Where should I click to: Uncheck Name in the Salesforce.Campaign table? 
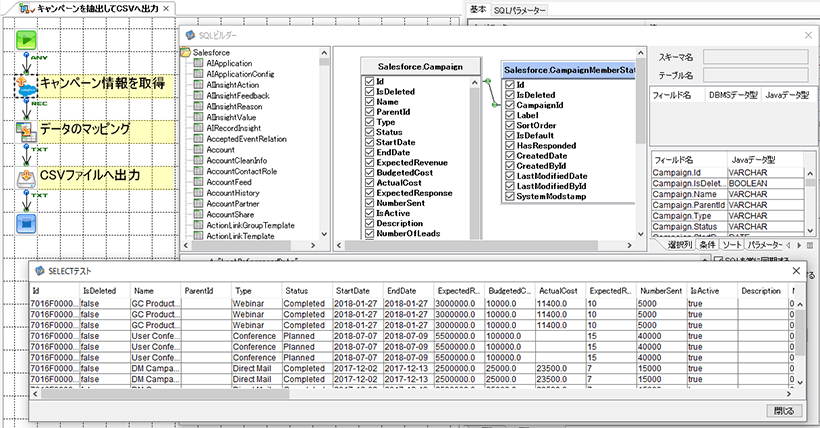pos(370,102)
